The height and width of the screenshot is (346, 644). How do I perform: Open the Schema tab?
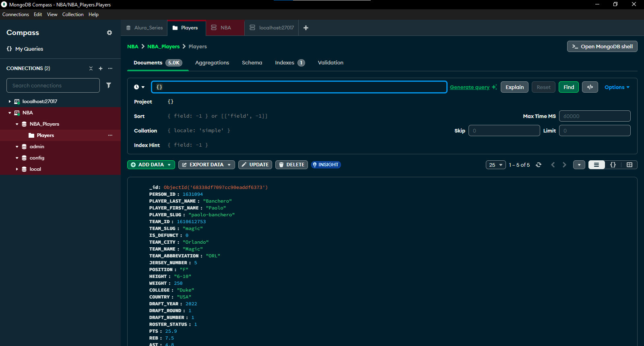coord(252,63)
